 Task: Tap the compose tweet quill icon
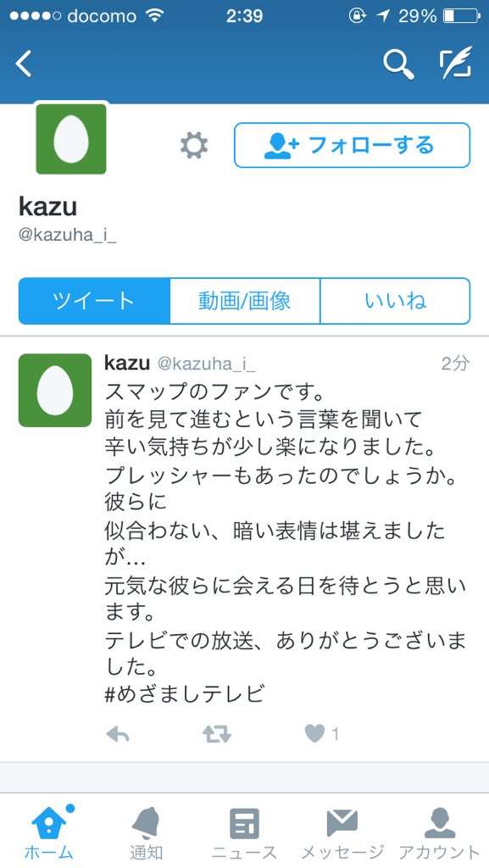[456, 63]
